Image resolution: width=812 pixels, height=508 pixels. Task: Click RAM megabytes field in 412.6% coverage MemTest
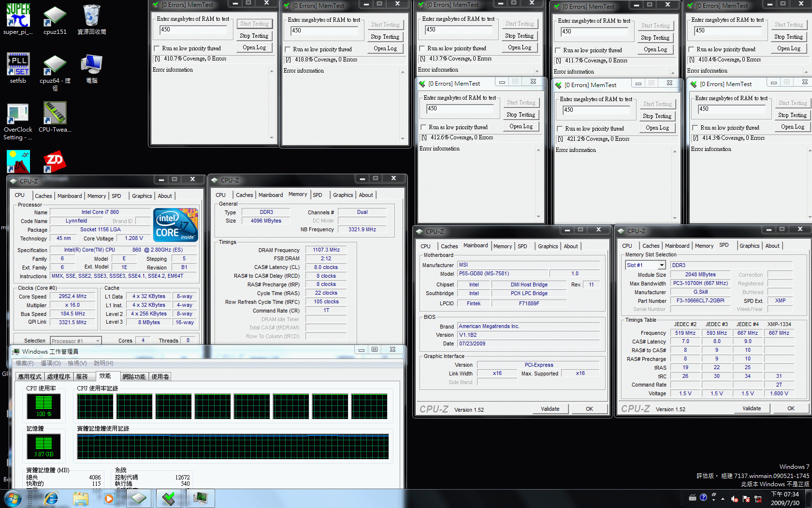[460, 108]
